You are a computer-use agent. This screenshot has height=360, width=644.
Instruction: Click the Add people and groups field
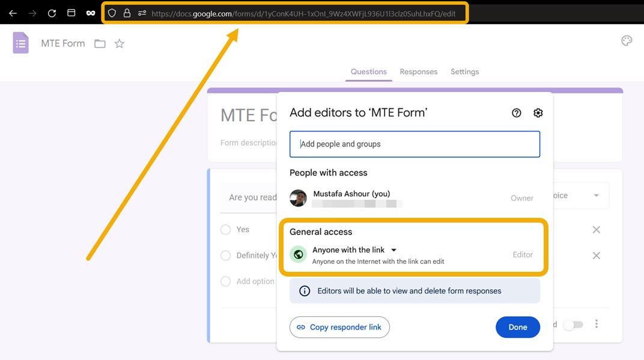(x=415, y=144)
